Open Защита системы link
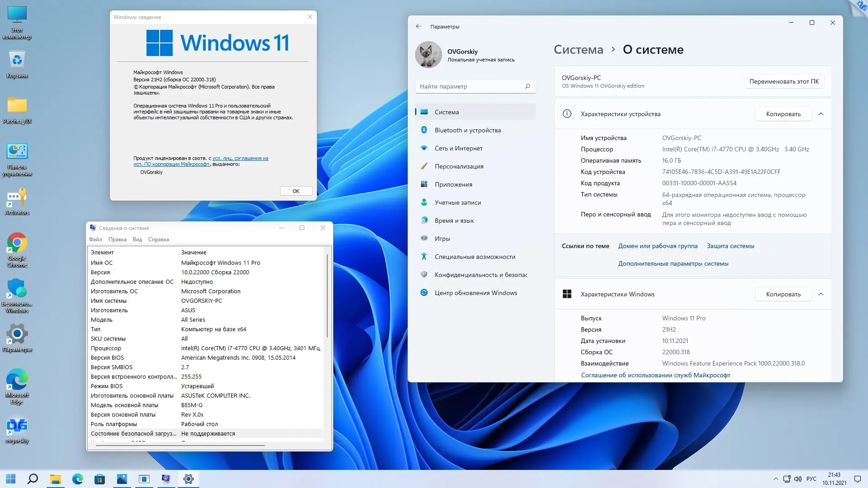Screen dimensions: 868x488 (x=730, y=246)
